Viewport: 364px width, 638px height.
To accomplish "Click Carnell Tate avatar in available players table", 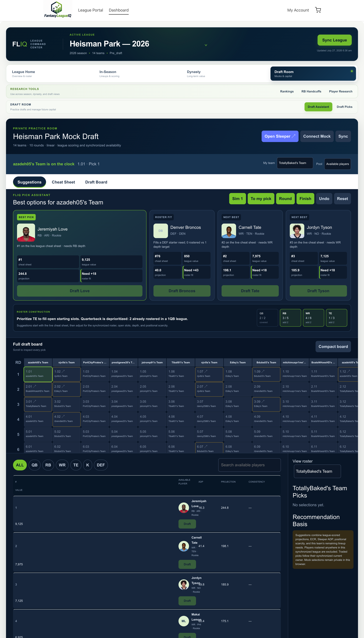I will (x=184, y=546).
